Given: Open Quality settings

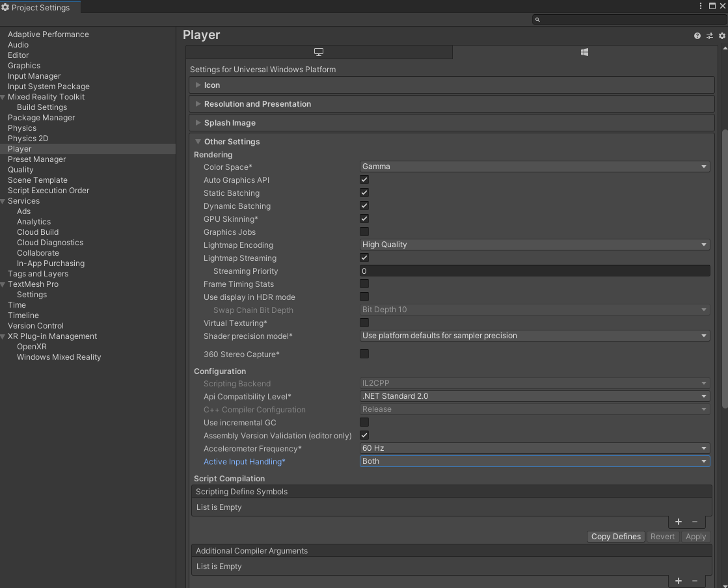Looking at the screenshot, I should pos(20,170).
